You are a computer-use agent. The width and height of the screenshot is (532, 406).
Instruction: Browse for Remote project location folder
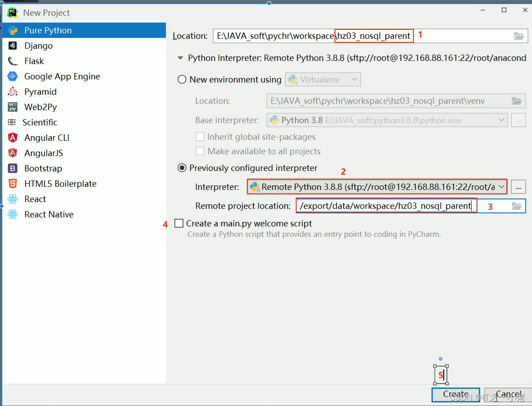516,206
